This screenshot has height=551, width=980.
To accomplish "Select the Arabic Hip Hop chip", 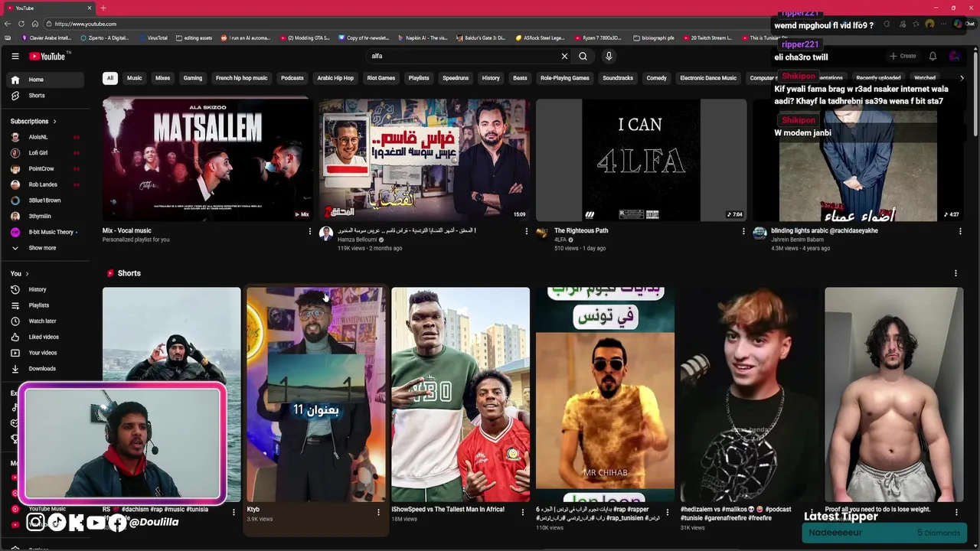I will coord(335,78).
